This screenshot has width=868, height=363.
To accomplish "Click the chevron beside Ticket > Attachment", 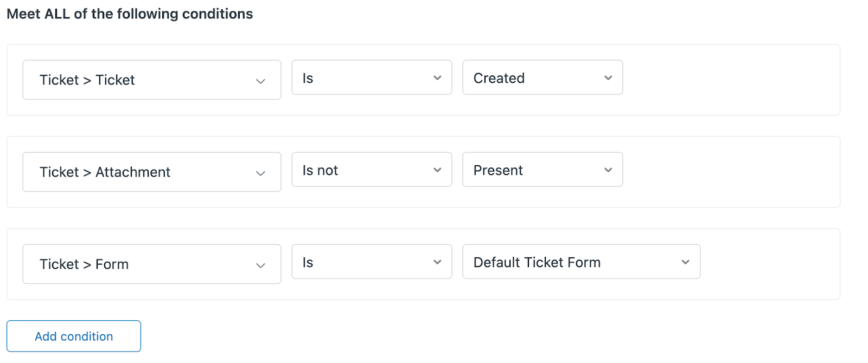I will pyautogui.click(x=262, y=172).
